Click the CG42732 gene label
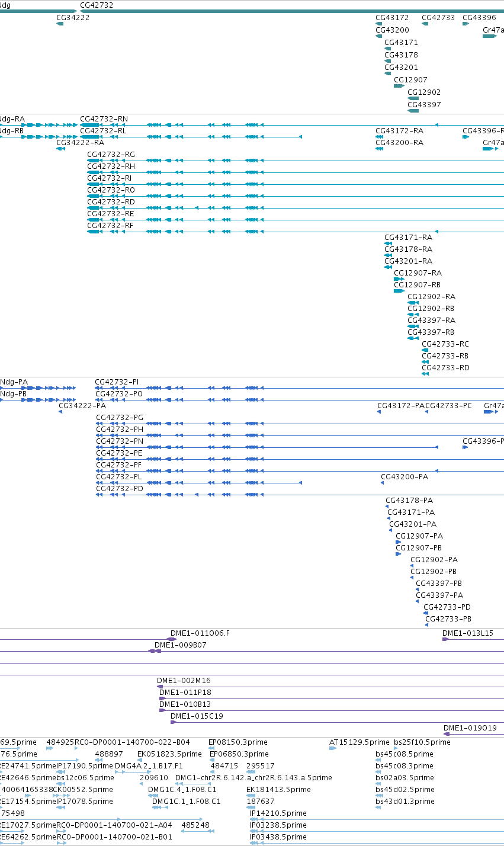The height and width of the screenshot is (846, 504). (x=97, y=5)
